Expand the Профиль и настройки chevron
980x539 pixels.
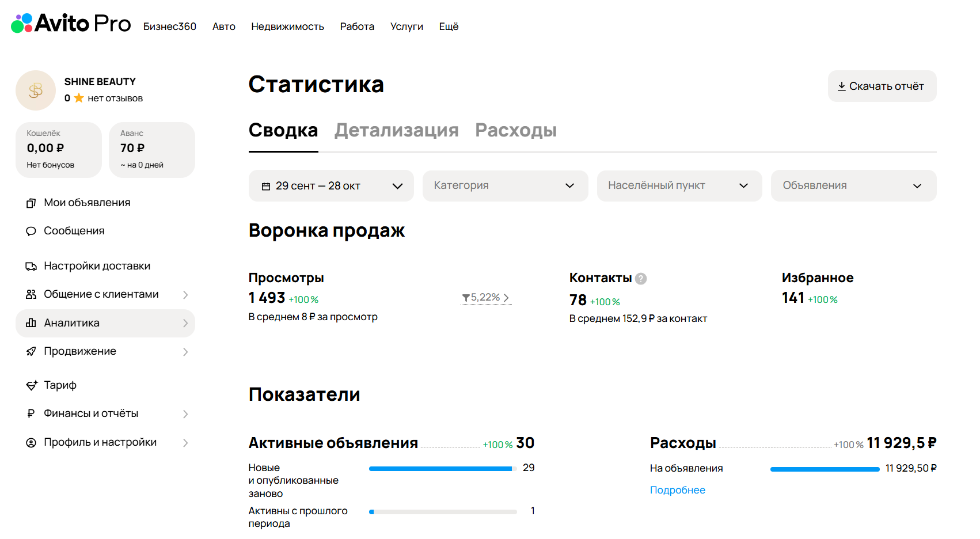(185, 443)
